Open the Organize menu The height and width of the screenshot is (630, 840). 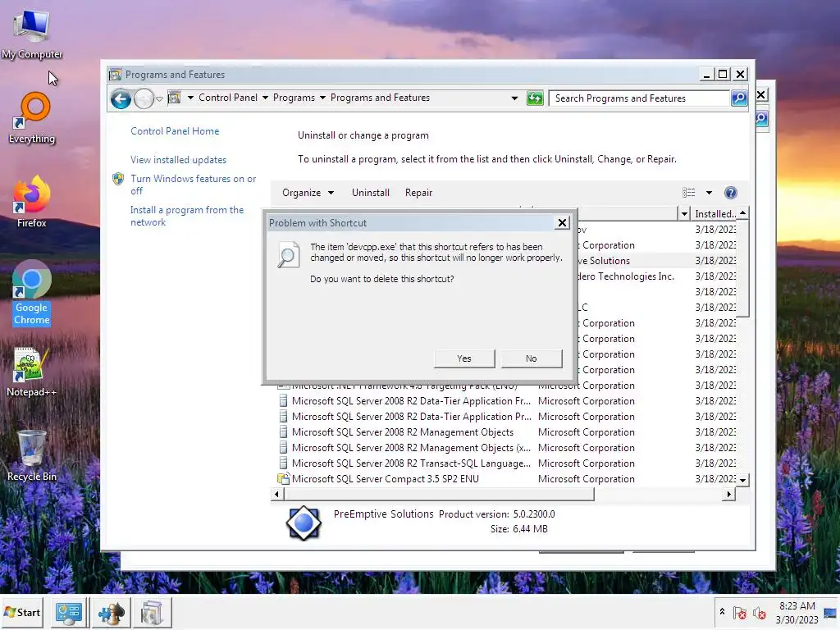click(308, 192)
